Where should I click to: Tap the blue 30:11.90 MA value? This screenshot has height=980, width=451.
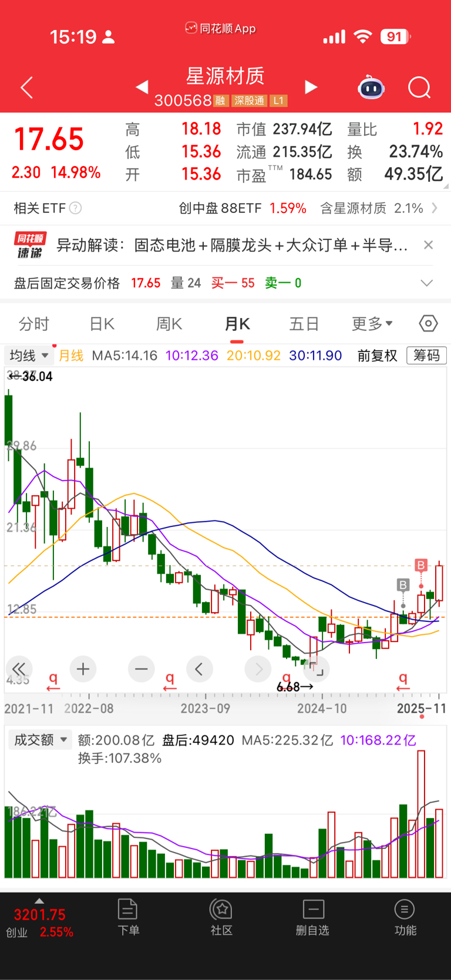point(315,356)
